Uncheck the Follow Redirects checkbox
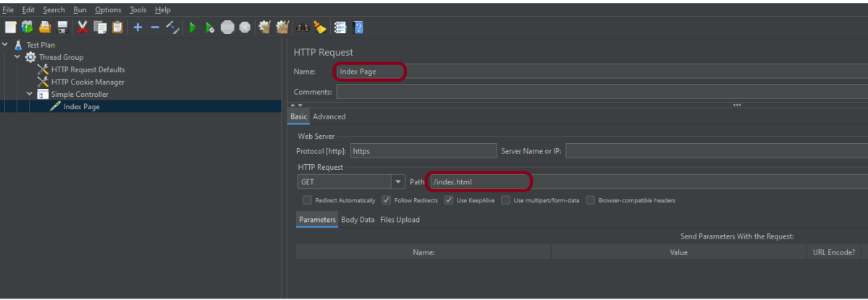Image resolution: width=868 pixels, height=300 pixels. 387,200
